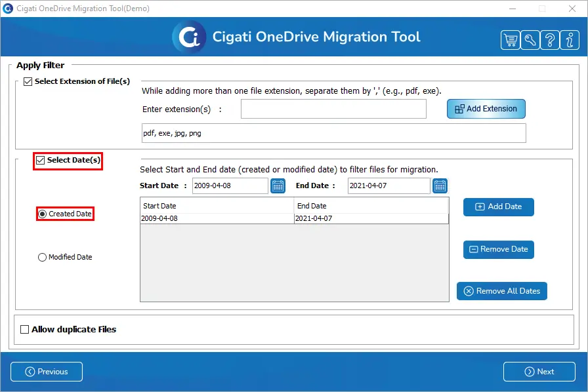588x392 pixels.
Task: Click the added extensions list box
Action: (334, 134)
